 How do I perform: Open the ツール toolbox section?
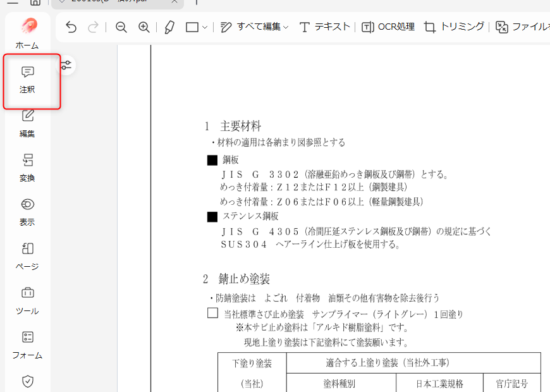pos(27,300)
